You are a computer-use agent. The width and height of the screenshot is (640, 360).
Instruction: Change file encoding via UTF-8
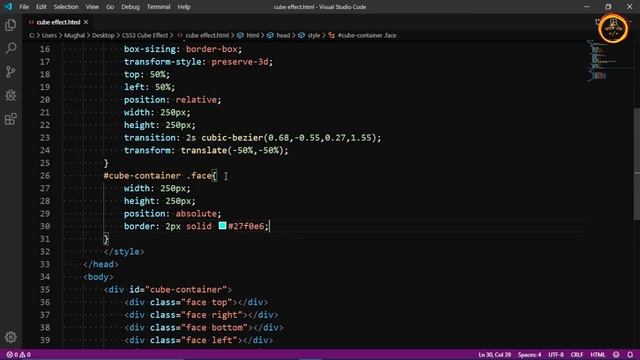coord(556,355)
